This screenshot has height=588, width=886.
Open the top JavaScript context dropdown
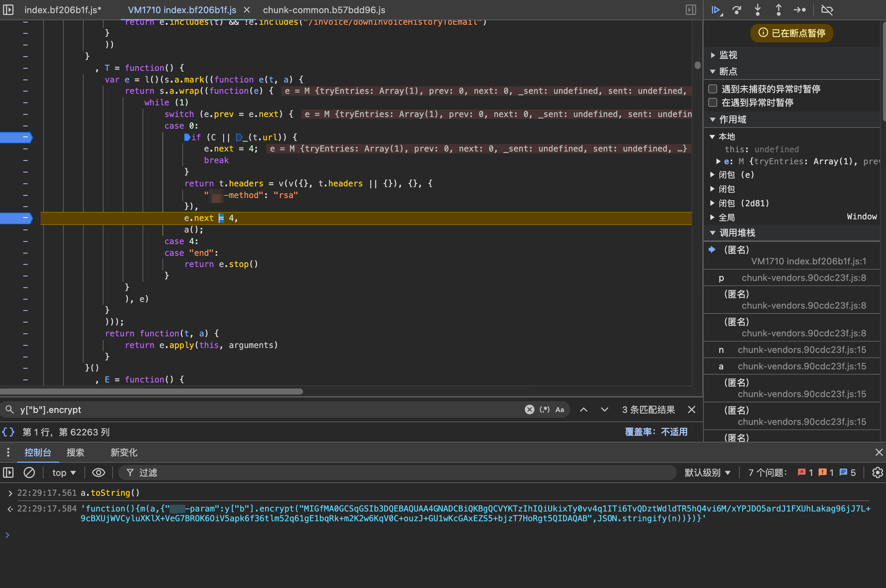coord(64,473)
